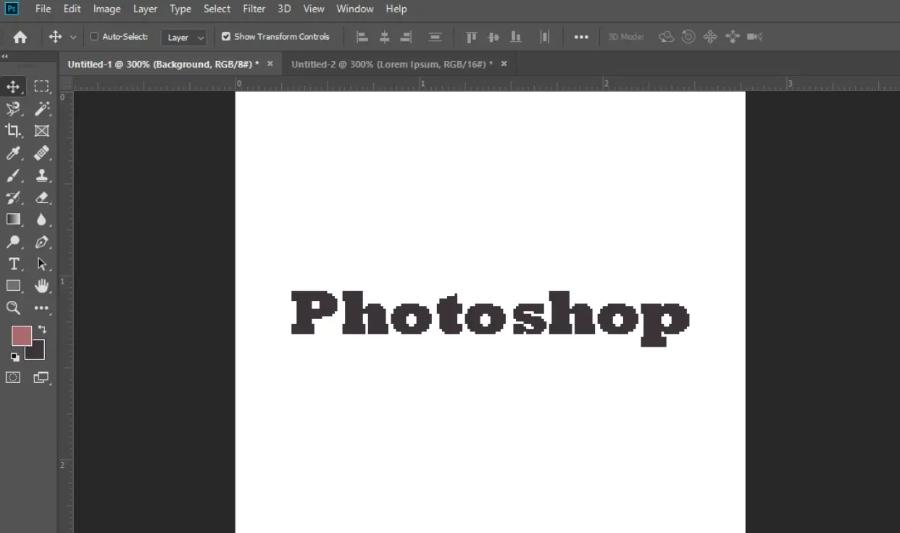The width and height of the screenshot is (900, 533).
Task: Open the Image menu
Action: [107, 9]
